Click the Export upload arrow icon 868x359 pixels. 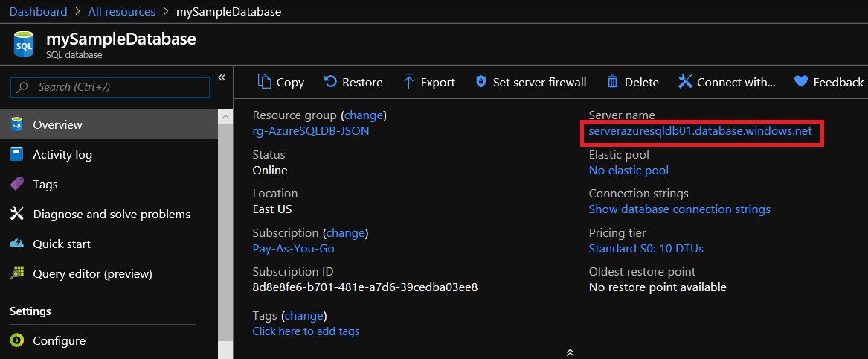pyautogui.click(x=409, y=81)
